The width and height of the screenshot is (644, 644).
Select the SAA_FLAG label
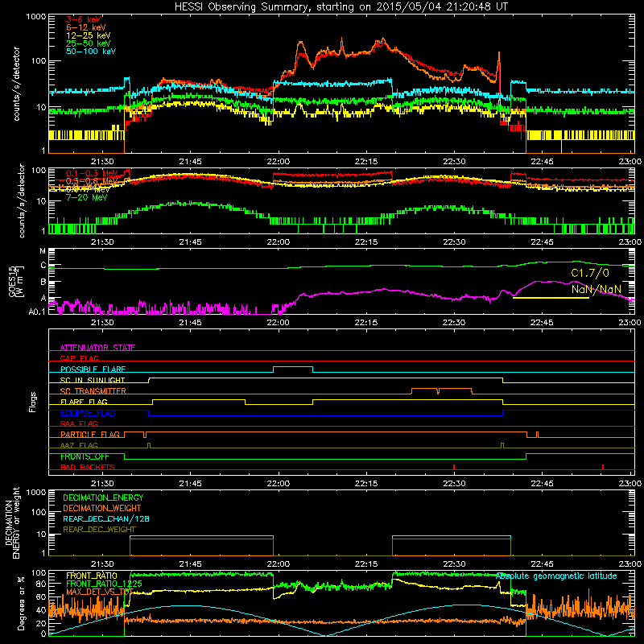pos(79,423)
